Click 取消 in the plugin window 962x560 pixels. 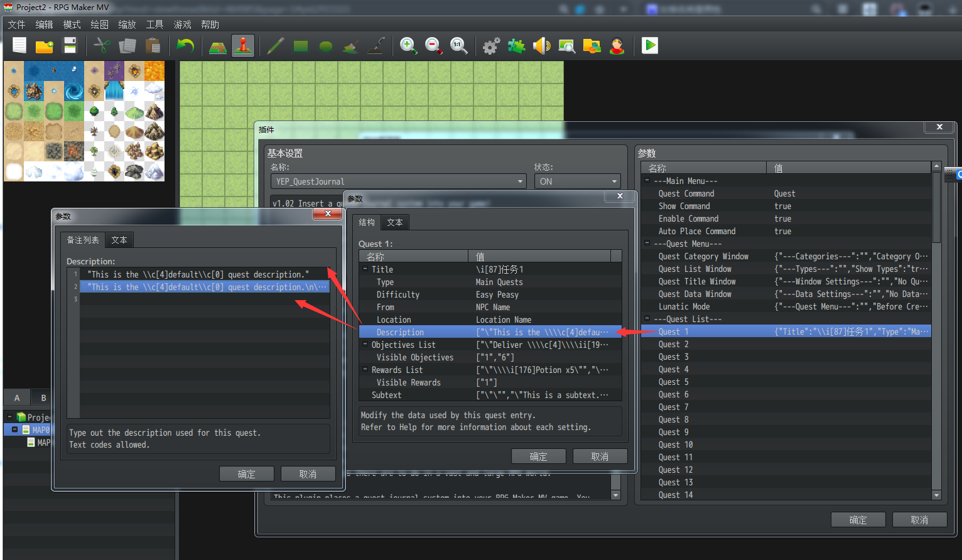[x=920, y=520]
